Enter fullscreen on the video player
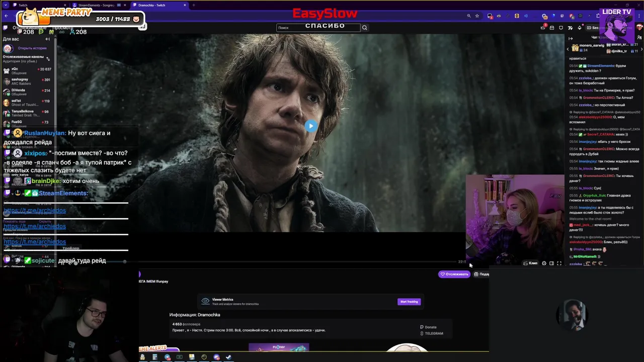This screenshot has width=644, height=362. pyautogui.click(x=559, y=263)
